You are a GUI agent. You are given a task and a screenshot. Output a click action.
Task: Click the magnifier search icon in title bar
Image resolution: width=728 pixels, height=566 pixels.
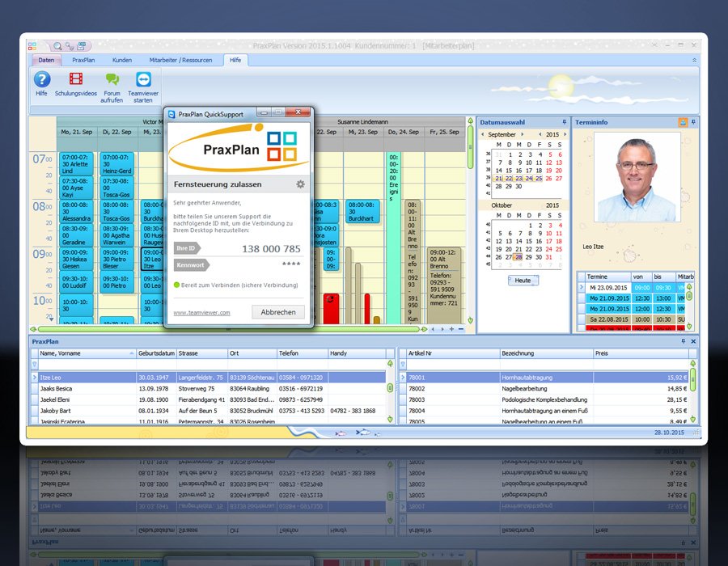(57, 46)
